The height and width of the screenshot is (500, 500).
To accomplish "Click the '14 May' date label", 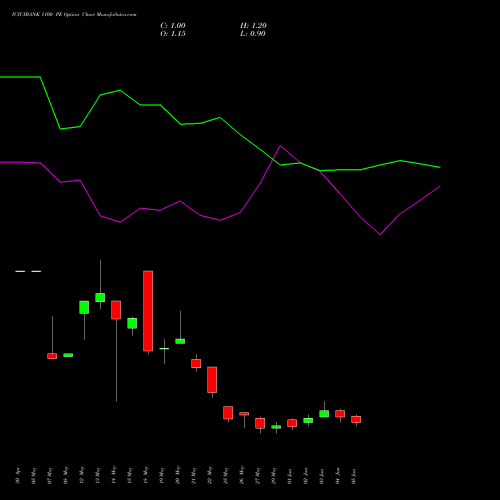I will coord(114,475).
